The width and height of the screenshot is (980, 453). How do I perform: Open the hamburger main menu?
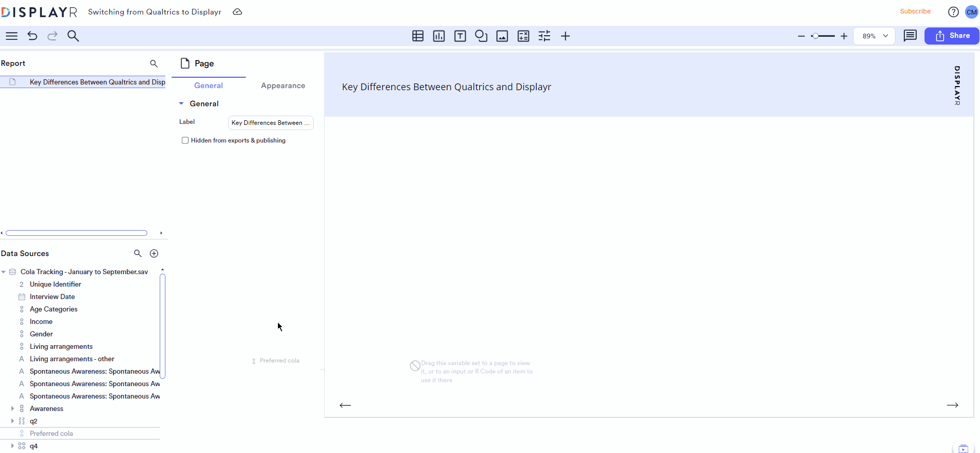11,36
